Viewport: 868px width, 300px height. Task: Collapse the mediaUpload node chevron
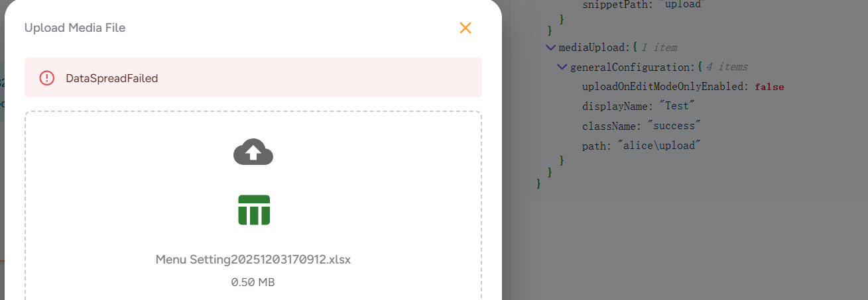click(550, 48)
